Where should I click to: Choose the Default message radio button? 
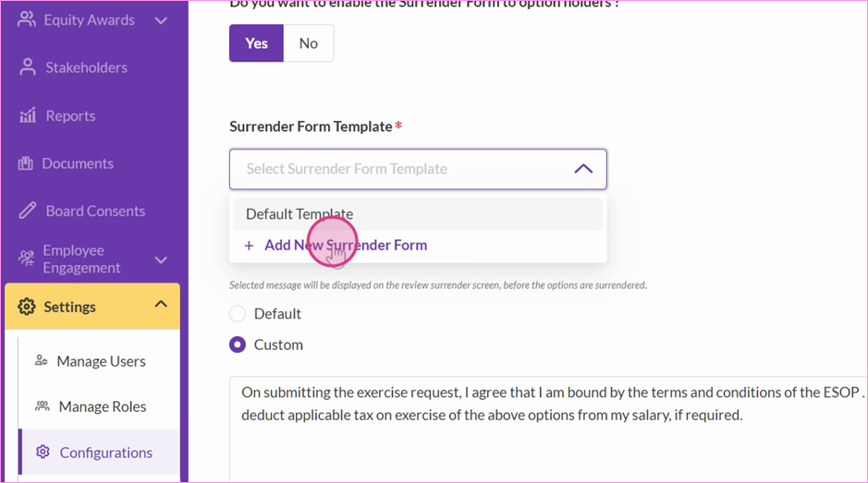238,314
